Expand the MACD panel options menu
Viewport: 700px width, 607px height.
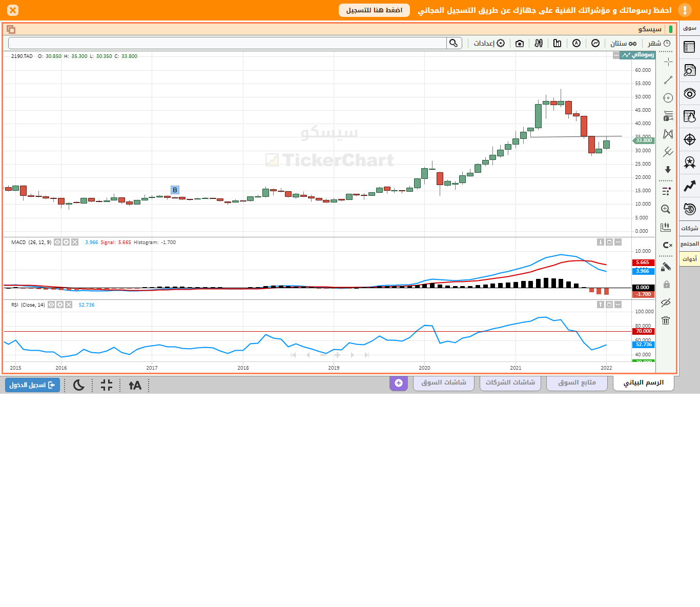[x=618, y=242]
